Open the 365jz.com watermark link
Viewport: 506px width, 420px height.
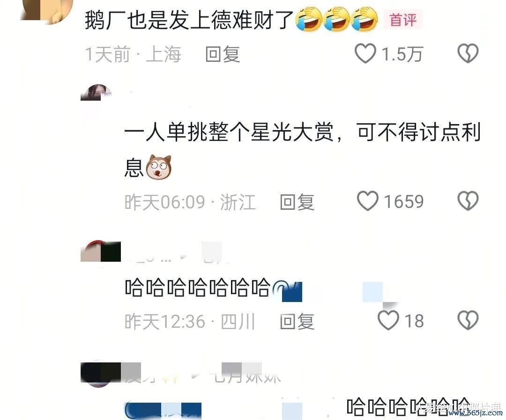click(x=478, y=413)
